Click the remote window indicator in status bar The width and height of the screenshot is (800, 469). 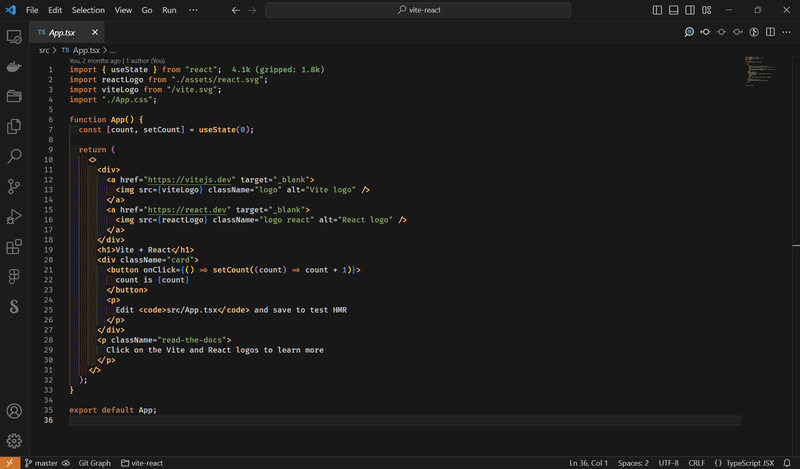click(10, 463)
